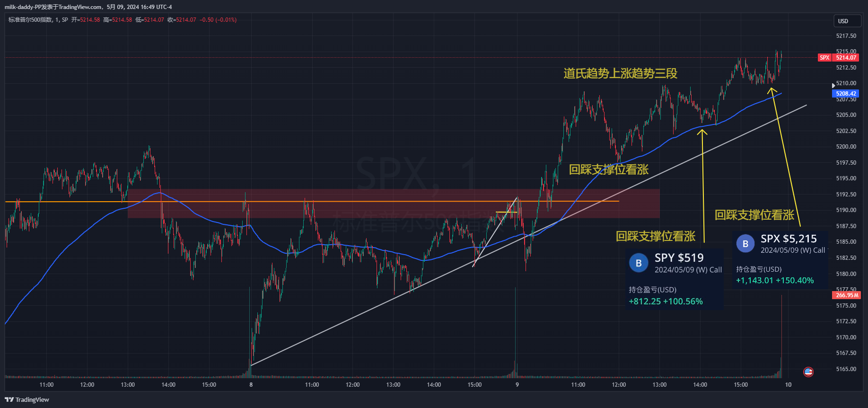Click the blue B icon on the SPX $5,215 card

[745, 244]
